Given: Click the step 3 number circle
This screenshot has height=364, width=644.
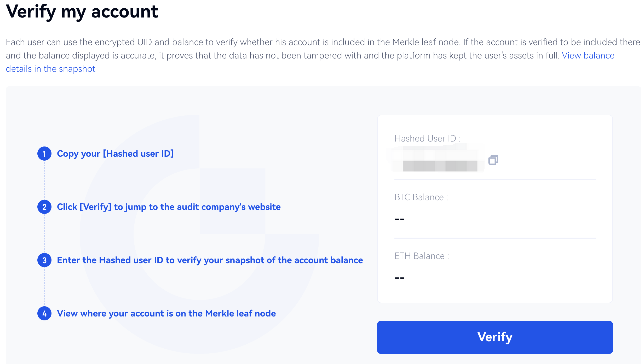Looking at the screenshot, I should pyautogui.click(x=44, y=260).
